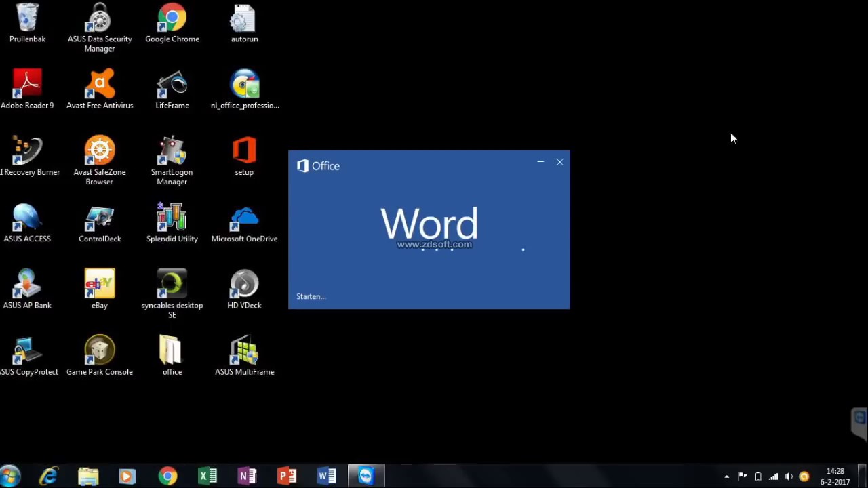The width and height of the screenshot is (868, 488).
Task: Click the Show desktop strip
Action: click(863, 476)
